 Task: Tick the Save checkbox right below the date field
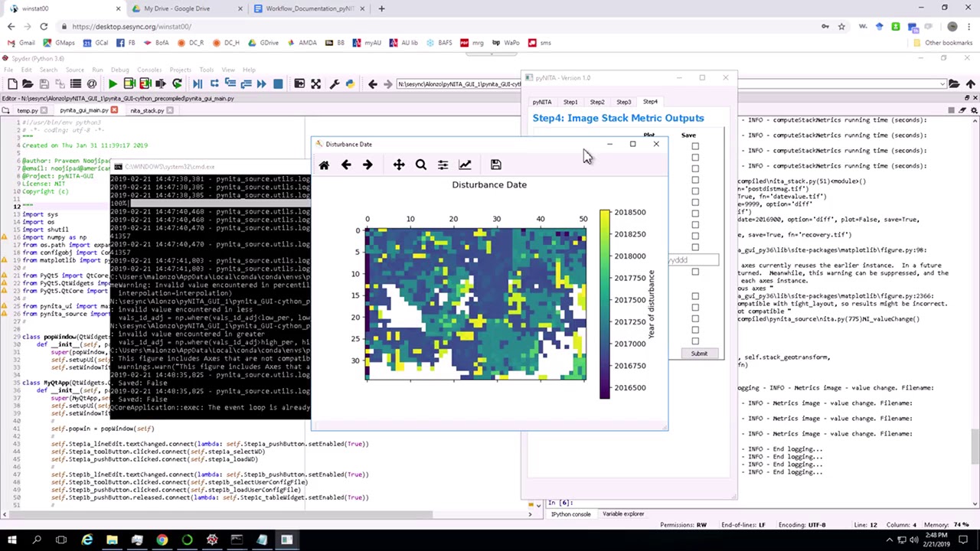(695, 272)
